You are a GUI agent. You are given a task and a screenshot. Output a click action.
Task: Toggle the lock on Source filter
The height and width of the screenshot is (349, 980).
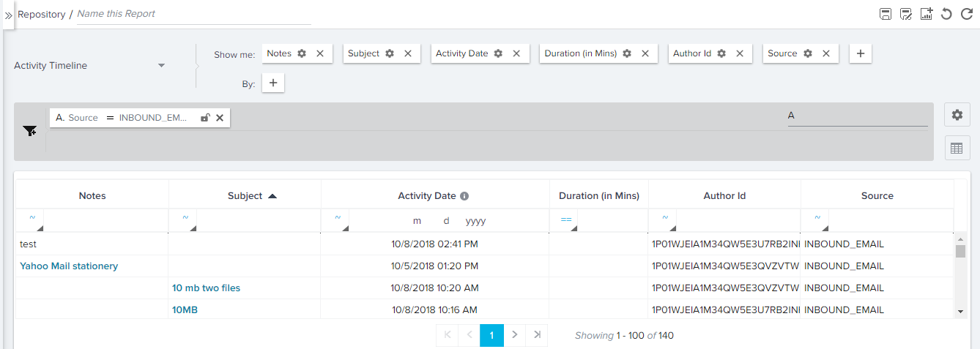205,118
